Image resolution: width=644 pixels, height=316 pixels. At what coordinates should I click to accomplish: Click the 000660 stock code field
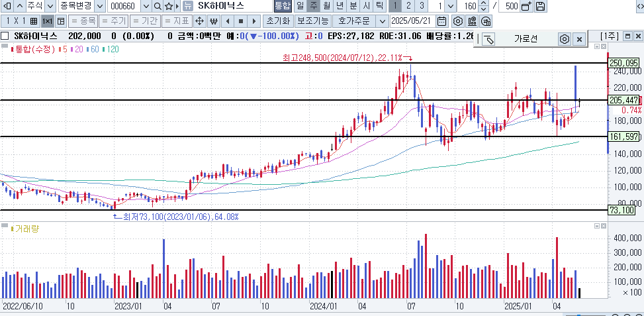pyautogui.click(x=124, y=6)
